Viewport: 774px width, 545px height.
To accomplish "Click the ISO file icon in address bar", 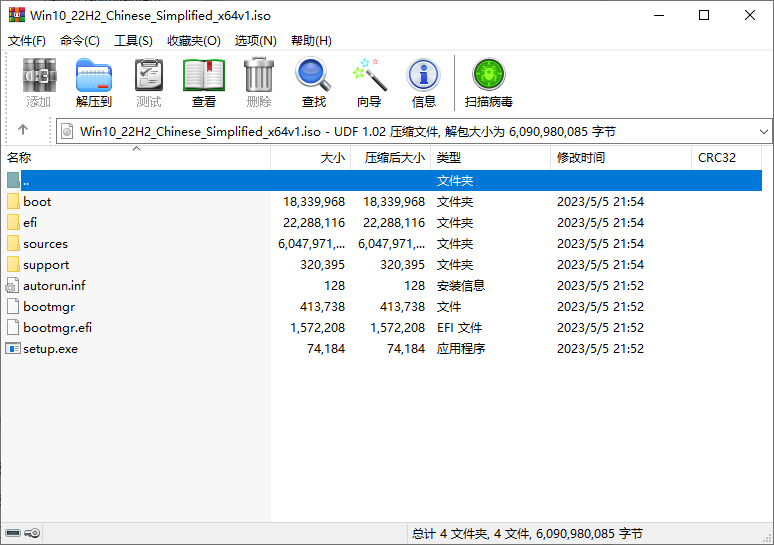I will [67, 131].
